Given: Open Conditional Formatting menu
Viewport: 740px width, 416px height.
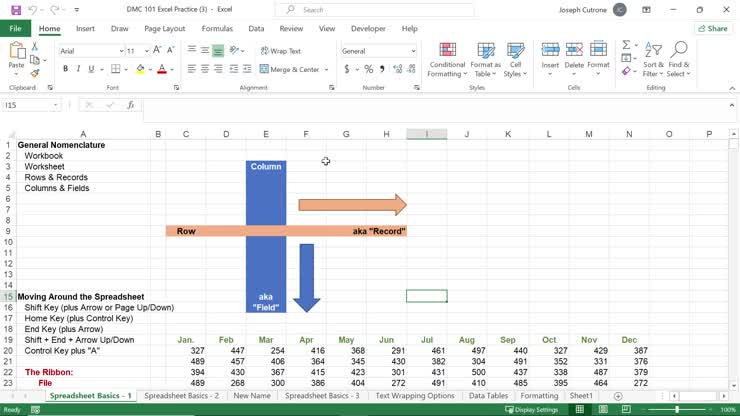Looking at the screenshot, I should coord(447,59).
